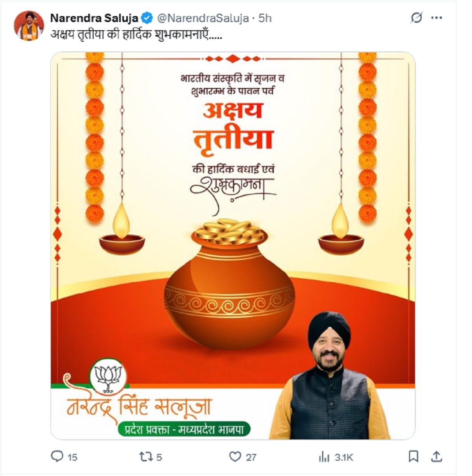
Task: Click the Hindi greeting tweet text
Action: pos(136,35)
